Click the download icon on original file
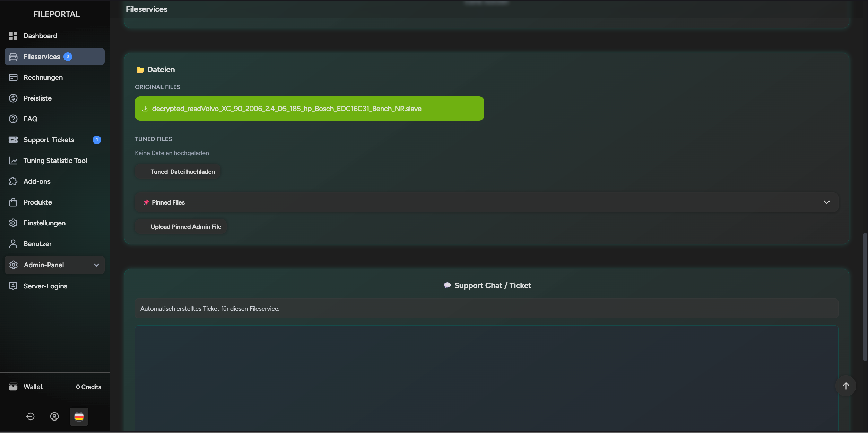This screenshot has width=868, height=433. pyautogui.click(x=145, y=109)
